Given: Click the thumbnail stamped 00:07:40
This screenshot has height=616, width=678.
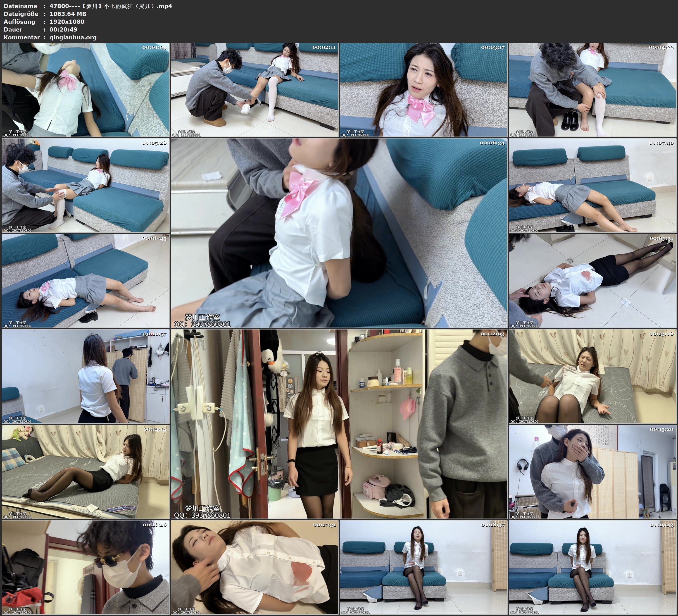Looking at the screenshot, I should 593,185.
